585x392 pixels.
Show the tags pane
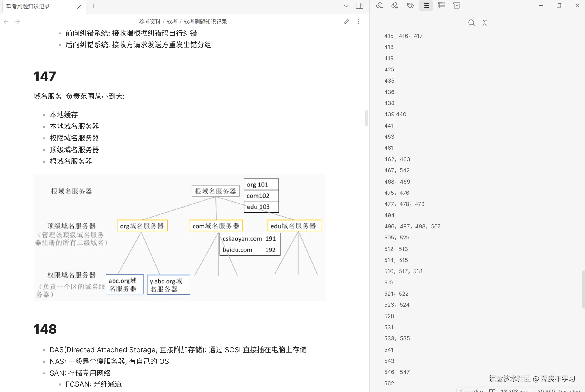click(x=410, y=6)
